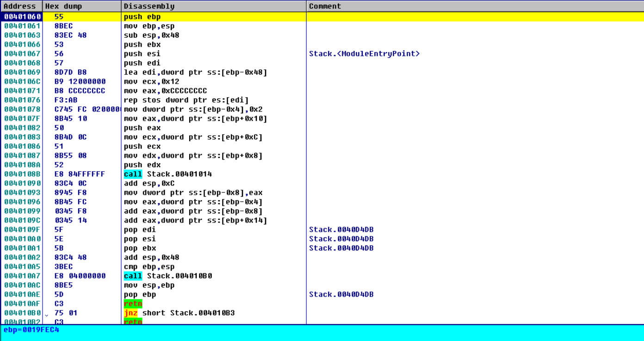Select the highlighted push ebp instruction
Image resolution: width=644 pixels, height=341 pixels.
(x=142, y=17)
